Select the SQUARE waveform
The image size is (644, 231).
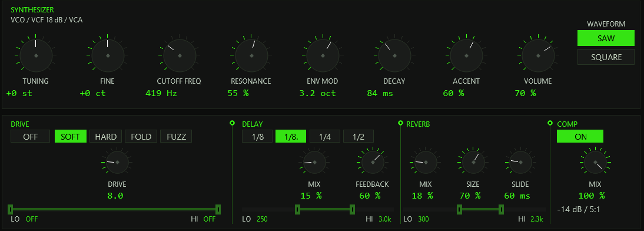point(606,57)
